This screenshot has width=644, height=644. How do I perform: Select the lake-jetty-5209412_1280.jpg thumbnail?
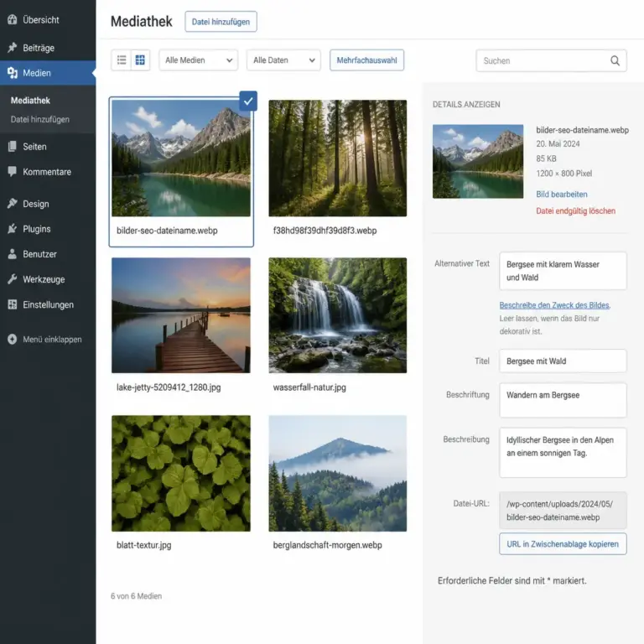click(x=181, y=315)
